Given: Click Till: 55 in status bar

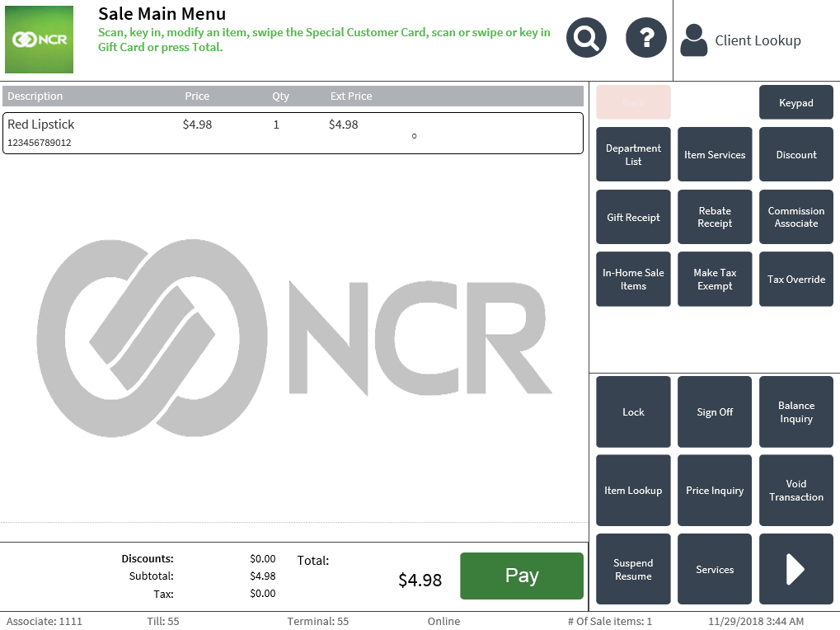Looking at the screenshot, I should coord(163,622).
